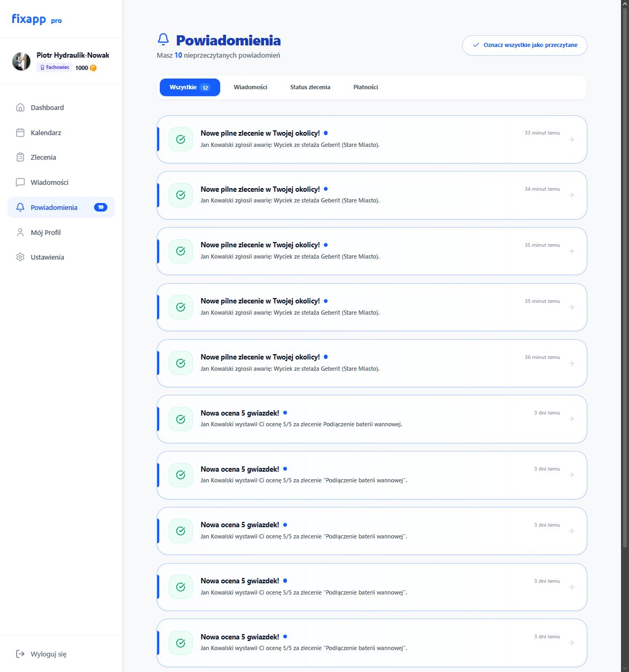Open arrow on the 36 minut temu notification
The height and width of the screenshot is (672, 629).
571,363
